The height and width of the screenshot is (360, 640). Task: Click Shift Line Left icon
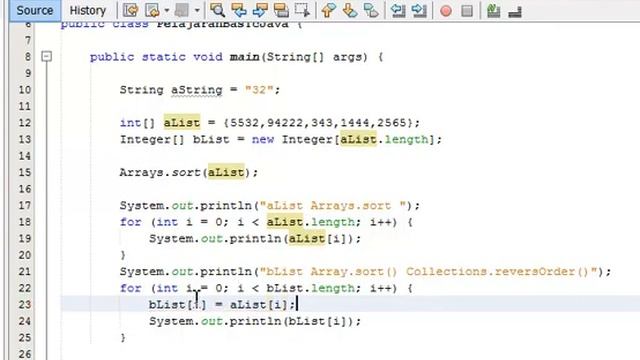click(x=398, y=11)
